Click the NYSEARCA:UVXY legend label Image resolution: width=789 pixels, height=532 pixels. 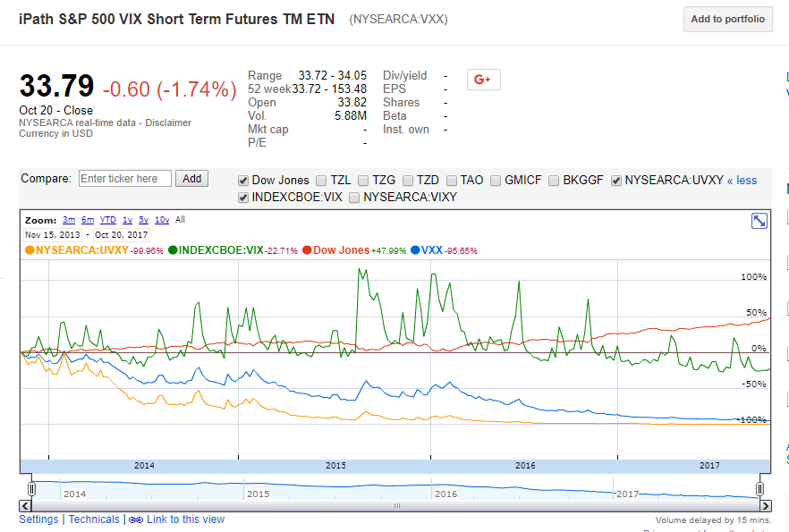82,250
